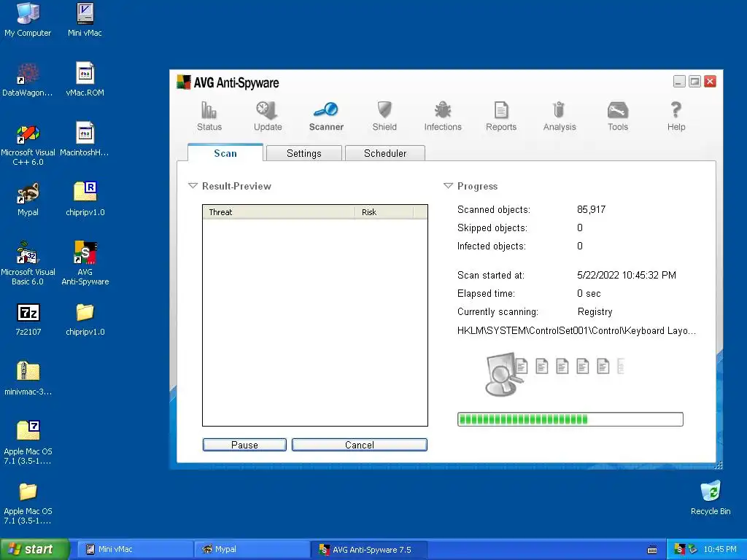The height and width of the screenshot is (560, 747).
Task: Sort results by Risk column header
Action: tap(384, 212)
